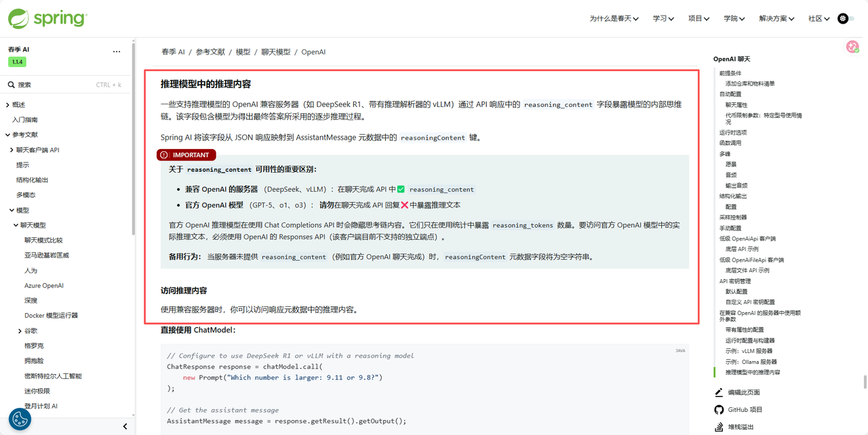Open the 为什么是春天 dropdown menu

click(614, 18)
